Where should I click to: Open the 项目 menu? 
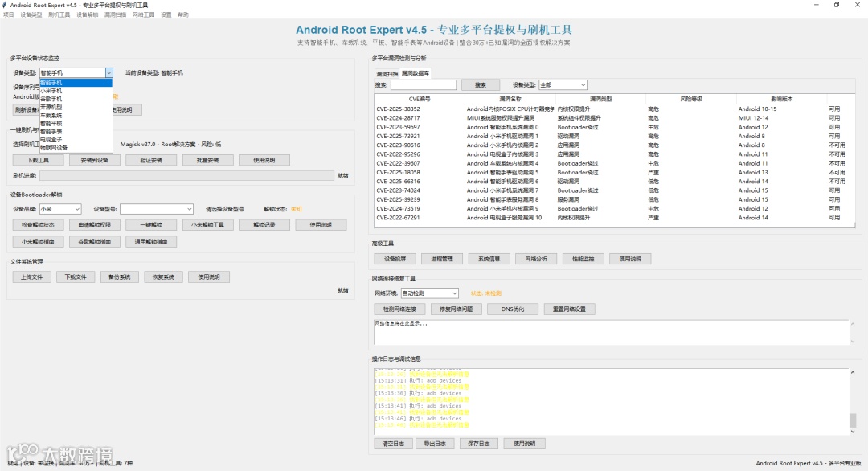(x=8, y=15)
